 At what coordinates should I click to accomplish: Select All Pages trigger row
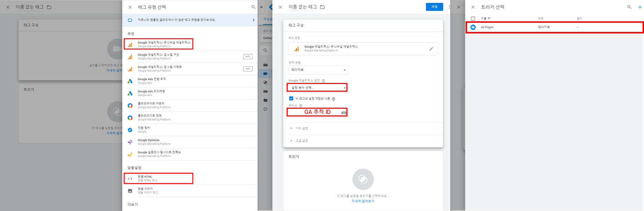[x=554, y=27]
